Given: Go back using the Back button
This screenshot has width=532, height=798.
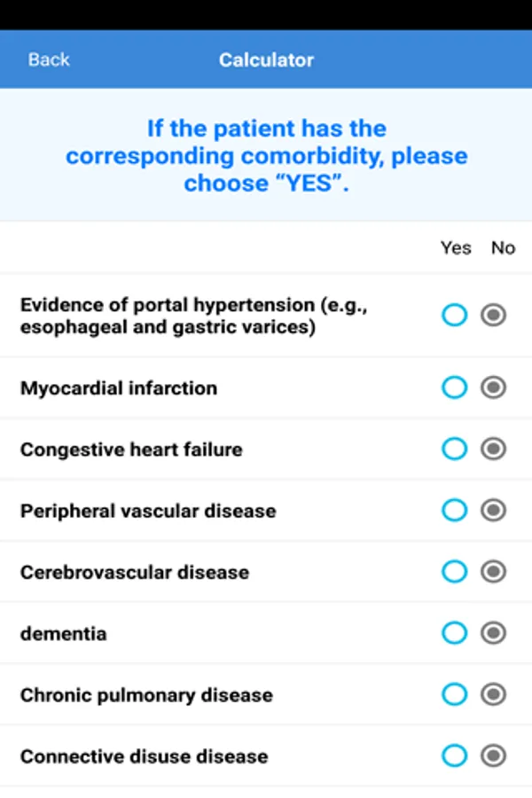Looking at the screenshot, I should [49, 60].
